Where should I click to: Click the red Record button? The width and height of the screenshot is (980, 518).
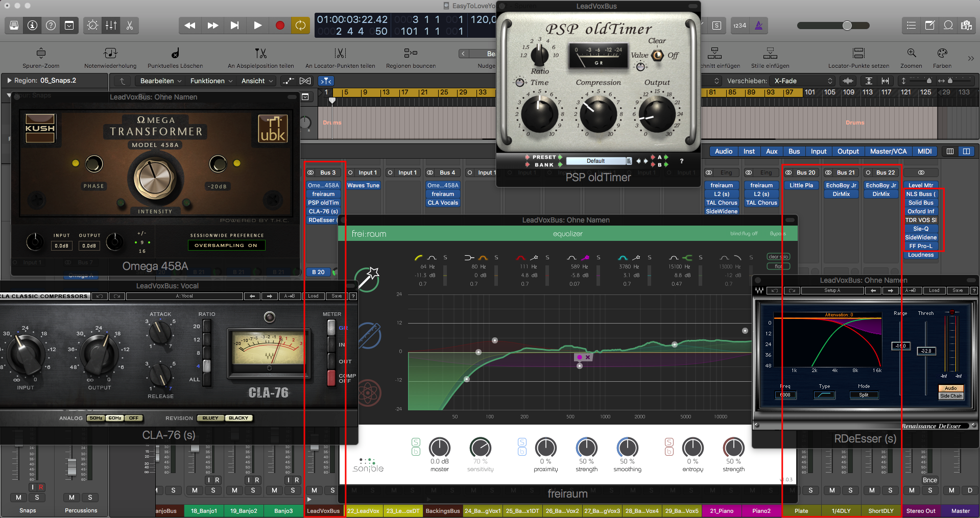(280, 26)
